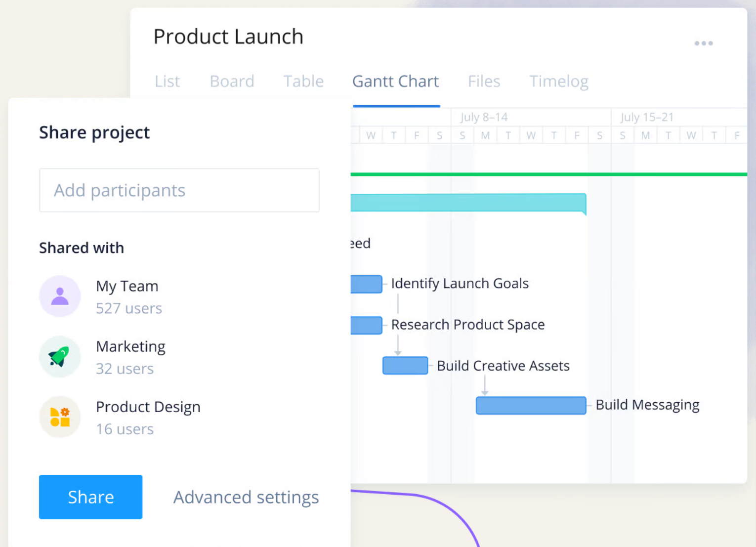Click the Share project heading

[x=94, y=132]
